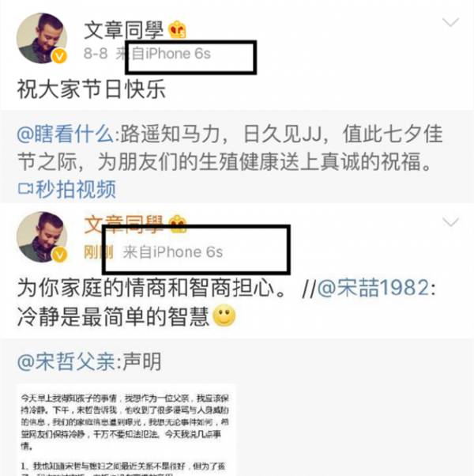Tap the first post text 祝大家节日快乐

(92, 89)
